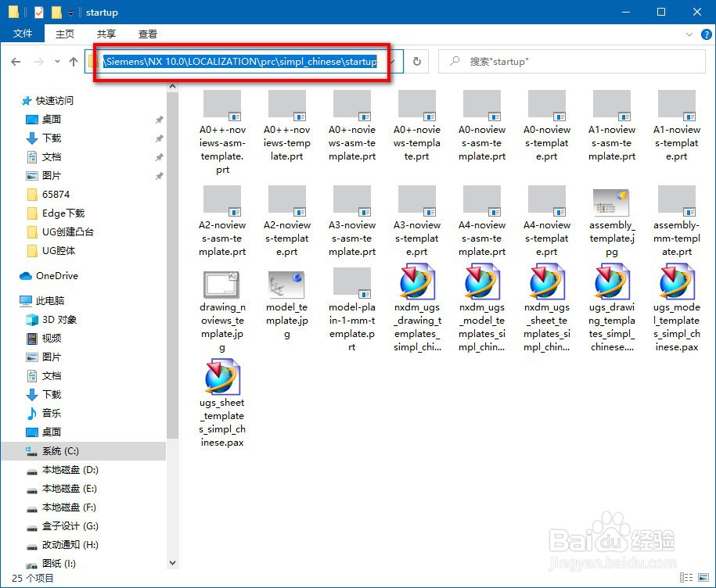
Task: Select the A3-noviews-template.prt file
Action: point(417,221)
